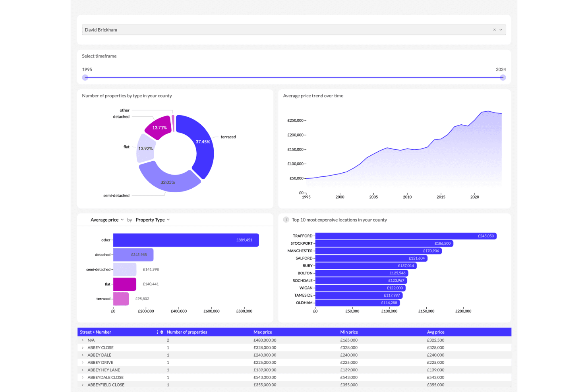Expand the ABBEYDALE CLOSE row
Screen dimensions: 588x392
click(83, 377)
